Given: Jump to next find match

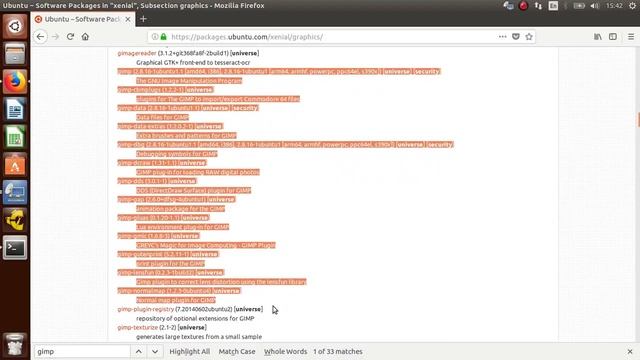Looking at the screenshot, I should [155, 351].
